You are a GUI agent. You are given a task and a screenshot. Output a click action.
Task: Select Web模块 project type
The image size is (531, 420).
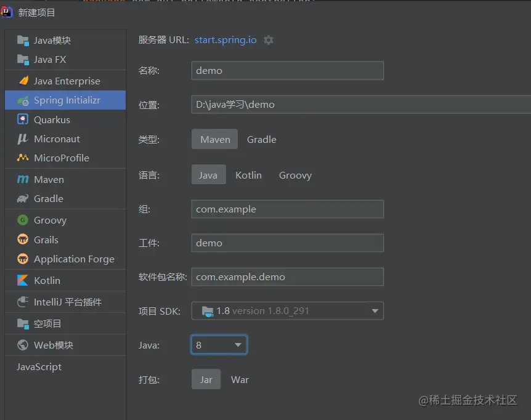point(65,345)
